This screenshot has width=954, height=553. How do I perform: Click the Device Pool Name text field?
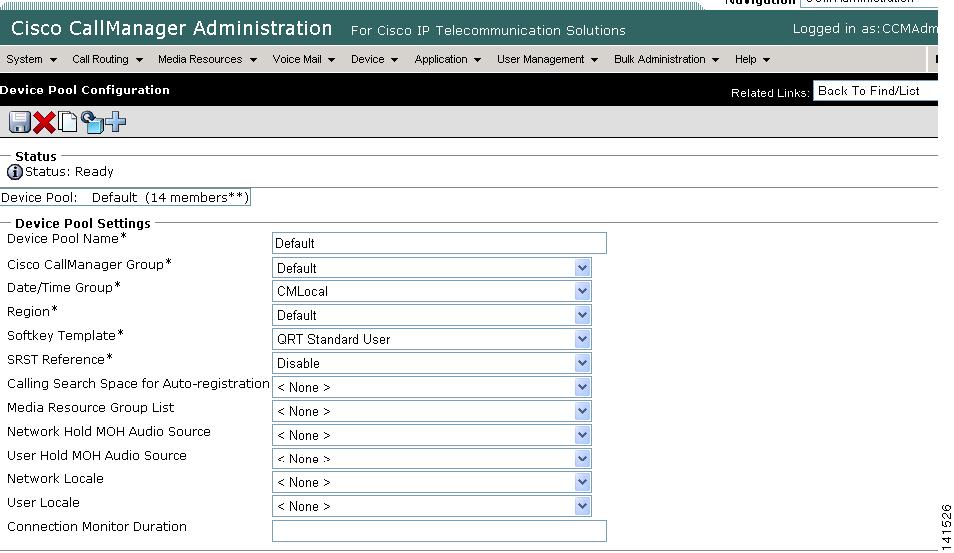[x=439, y=243]
